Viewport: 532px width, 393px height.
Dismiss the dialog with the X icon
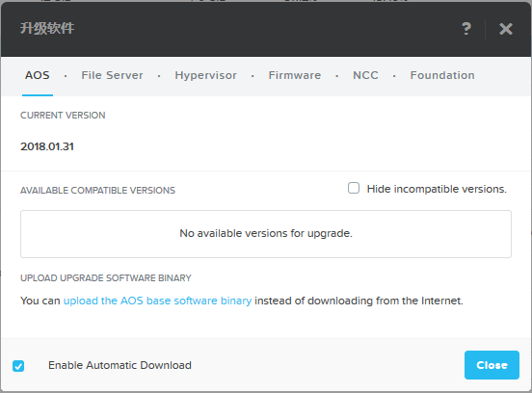click(x=506, y=29)
